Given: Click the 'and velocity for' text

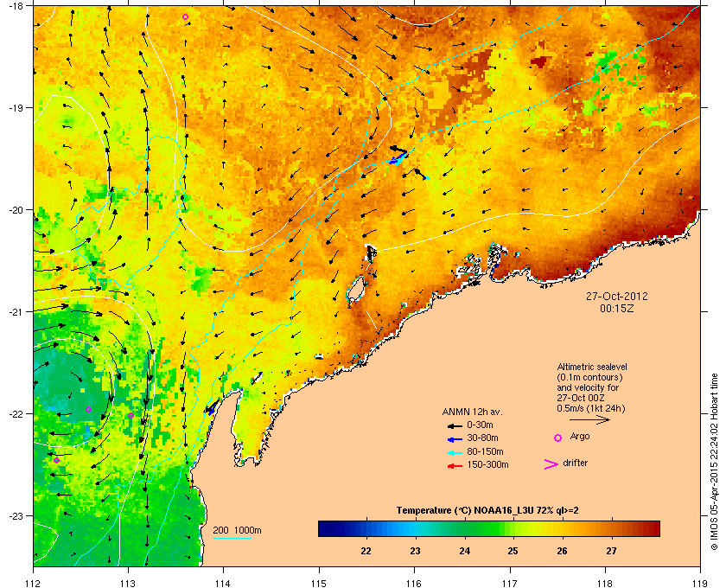Looking at the screenshot, I should coord(588,388).
